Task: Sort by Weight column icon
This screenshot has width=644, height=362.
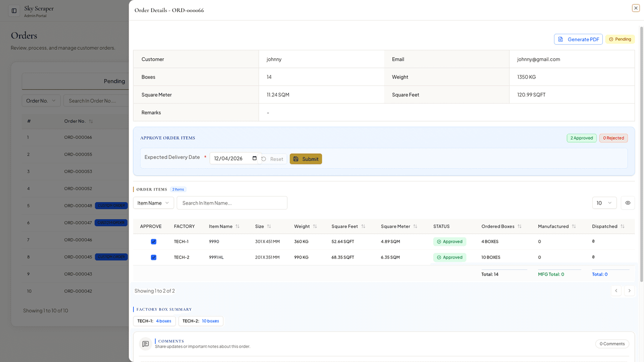Action: [x=315, y=226]
